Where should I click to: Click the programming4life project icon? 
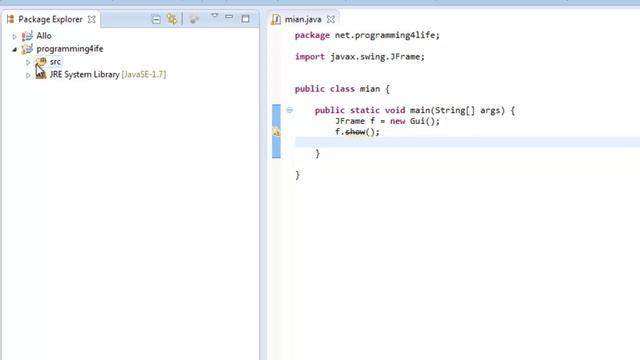pos(27,49)
